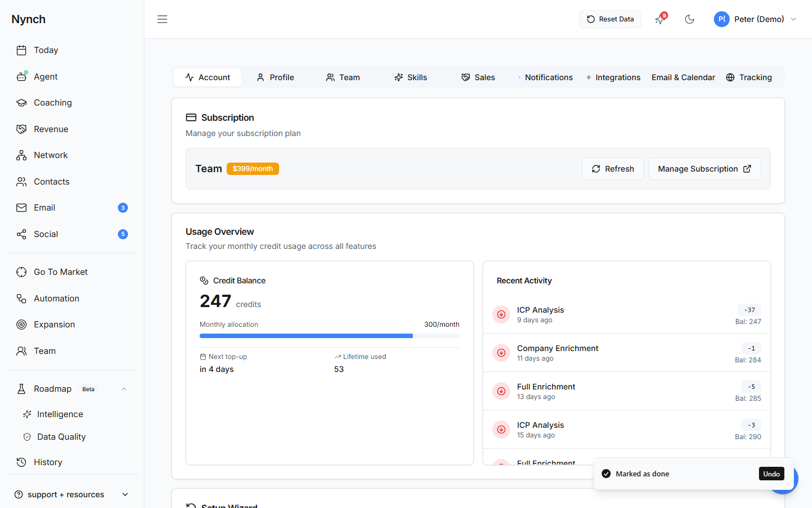Click the Roadmap Beta tag

(89, 389)
